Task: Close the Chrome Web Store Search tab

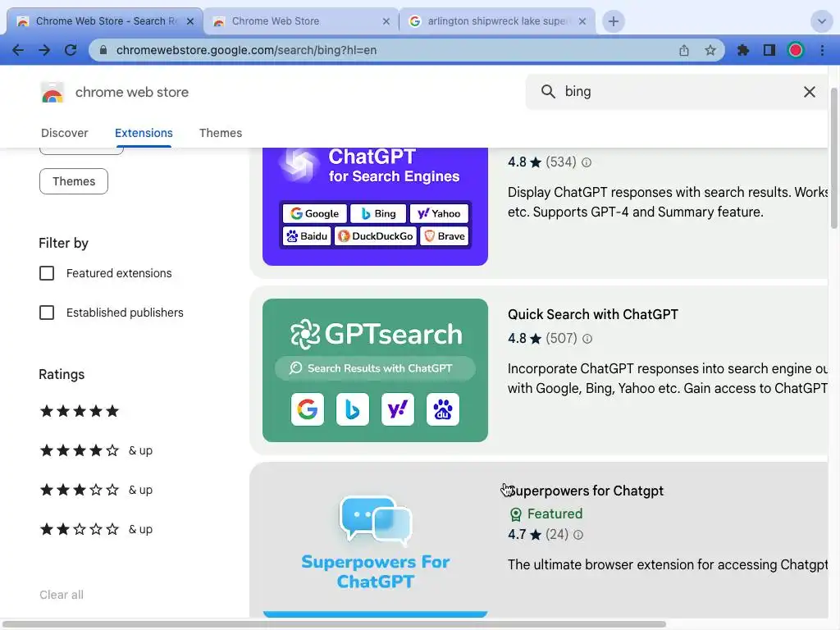Action: pos(190,21)
